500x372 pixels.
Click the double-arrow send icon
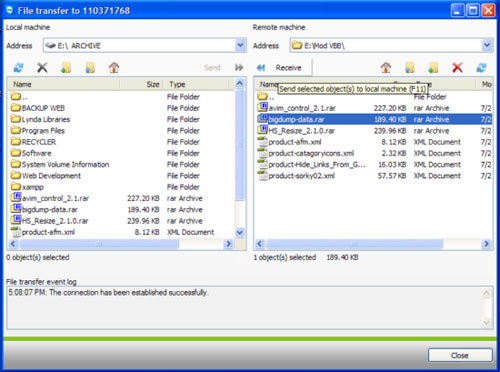239,68
